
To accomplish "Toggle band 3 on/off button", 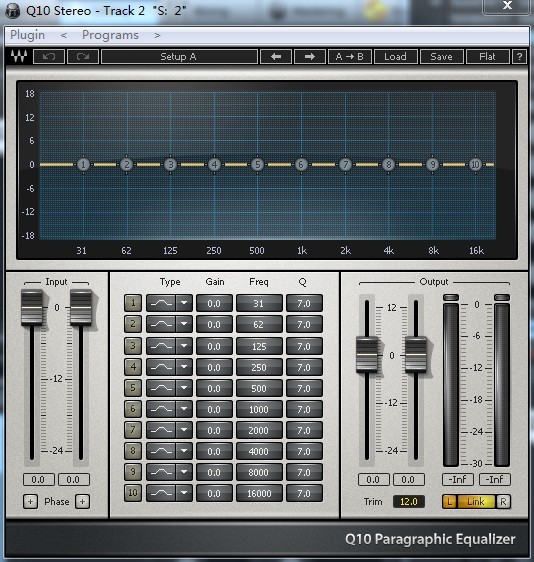I will pos(133,346).
